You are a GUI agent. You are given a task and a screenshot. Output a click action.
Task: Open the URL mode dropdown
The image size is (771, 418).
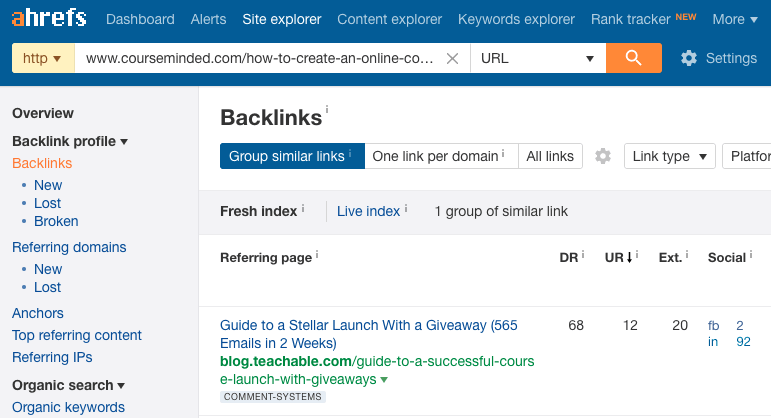point(537,58)
